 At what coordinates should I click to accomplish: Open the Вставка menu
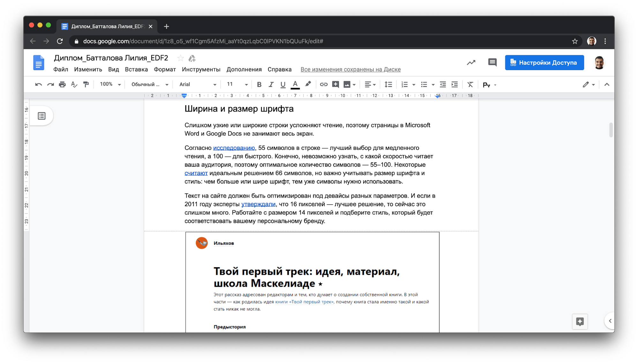[x=136, y=69]
